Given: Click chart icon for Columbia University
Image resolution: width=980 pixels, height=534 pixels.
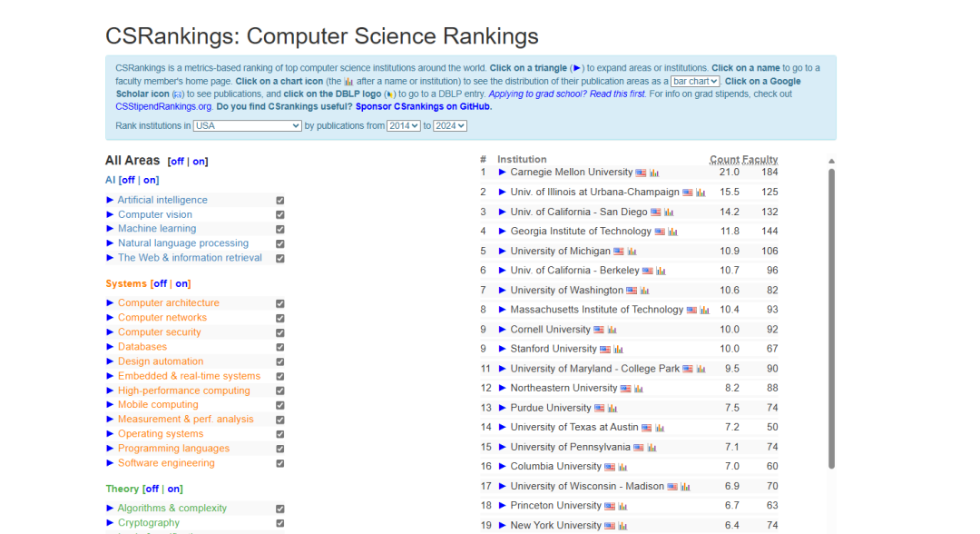Looking at the screenshot, I should [x=622, y=467].
